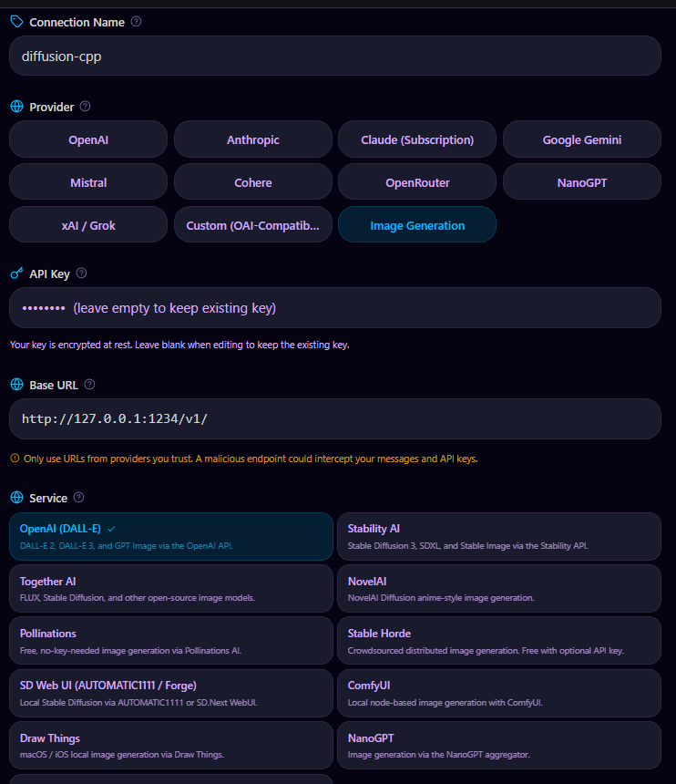Choose Custom (OAI-Compatible) provider
676x784 pixels.
252,225
